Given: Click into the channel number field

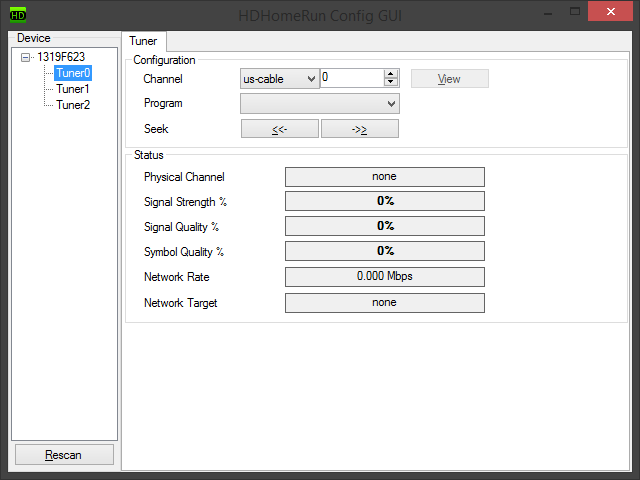Looking at the screenshot, I should pyautogui.click(x=351, y=78).
